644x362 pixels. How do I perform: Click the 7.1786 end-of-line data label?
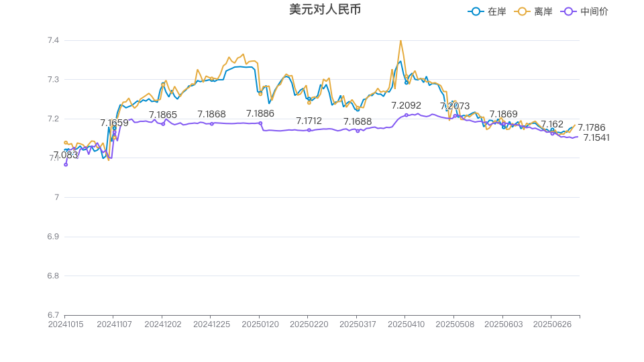[591, 127]
